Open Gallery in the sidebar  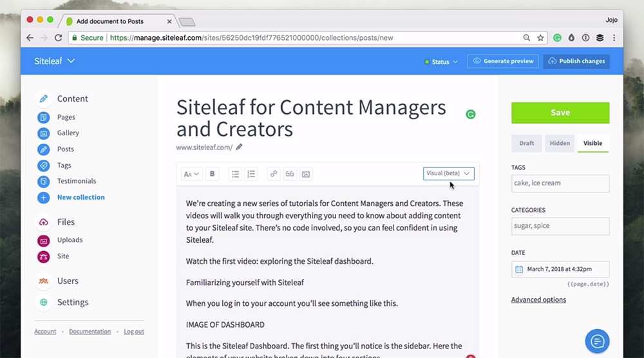tap(68, 133)
